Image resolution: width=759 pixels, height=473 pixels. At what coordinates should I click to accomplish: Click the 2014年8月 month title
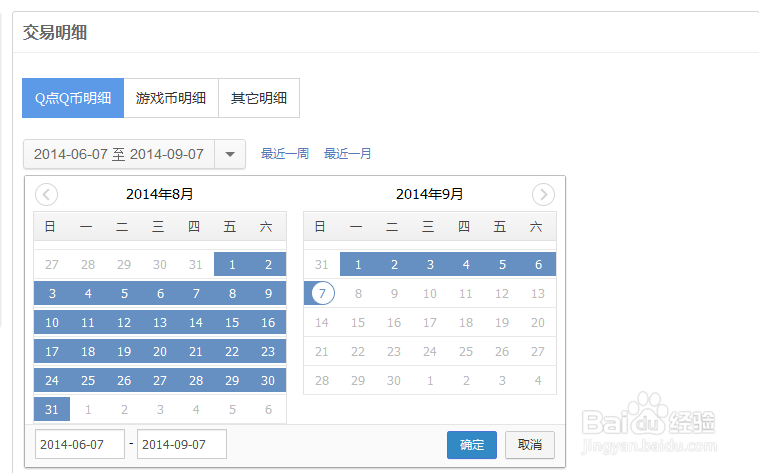(160, 194)
